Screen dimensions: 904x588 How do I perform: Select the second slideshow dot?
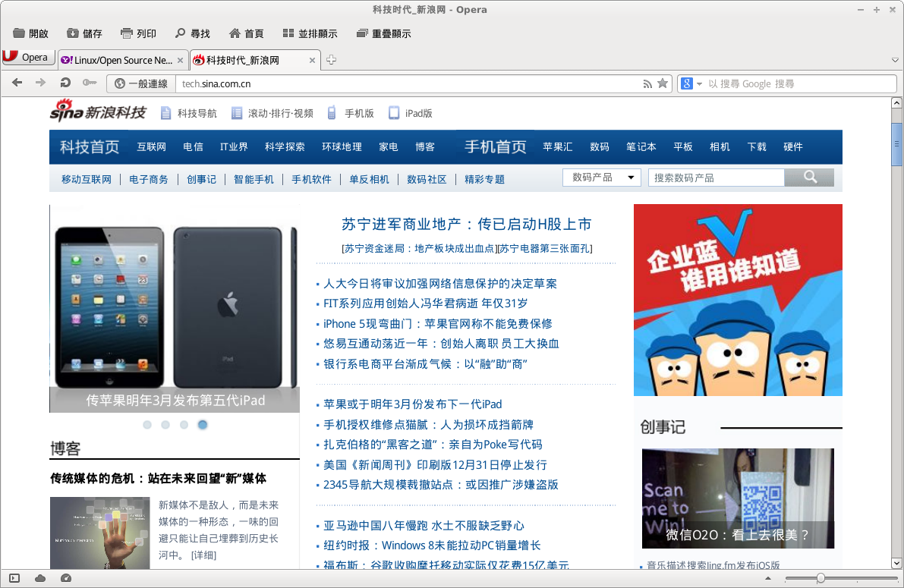coord(165,425)
